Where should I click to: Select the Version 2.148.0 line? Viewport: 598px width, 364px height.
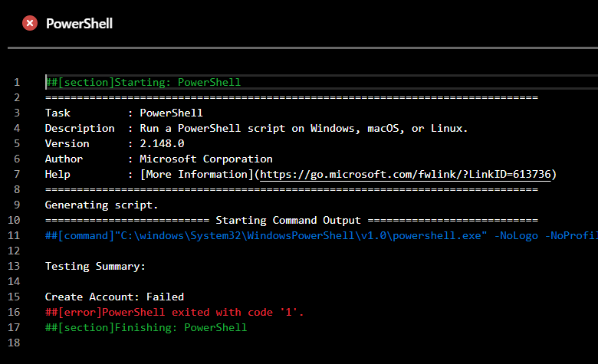(x=114, y=144)
